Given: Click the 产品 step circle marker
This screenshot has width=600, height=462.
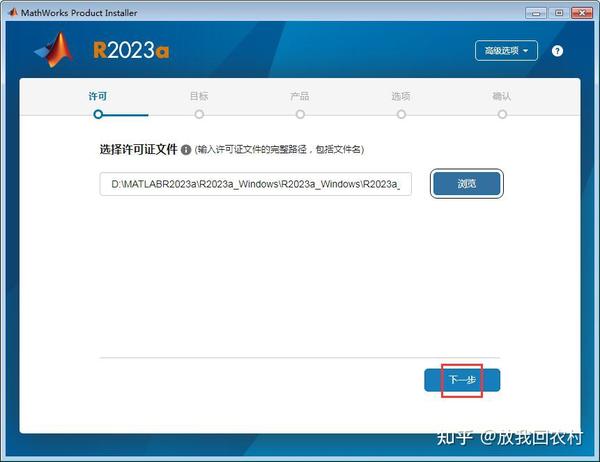Looking at the screenshot, I should [x=300, y=114].
